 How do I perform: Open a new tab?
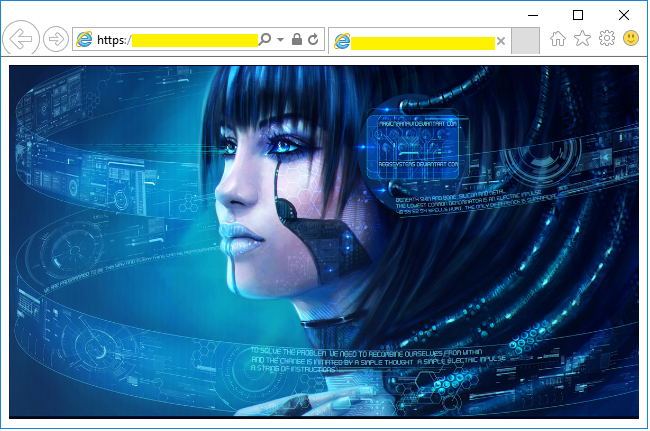coord(526,41)
